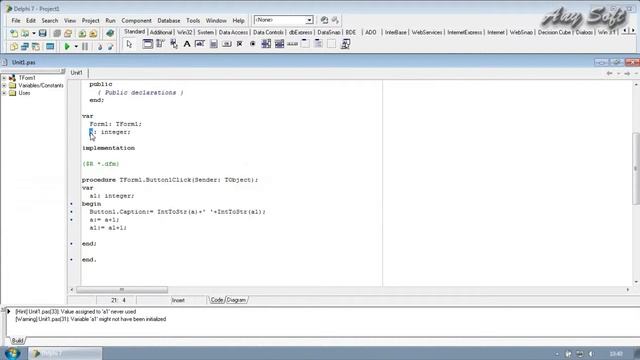The height and width of the screenshot is (360, 640).
Task: Expand the TForm1 tree node
Action: tap(4, 78)
